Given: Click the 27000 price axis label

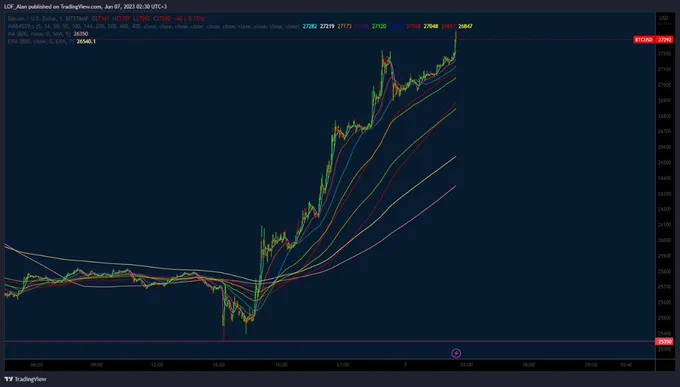Looking at the screenshot, I should coord(665,85).
